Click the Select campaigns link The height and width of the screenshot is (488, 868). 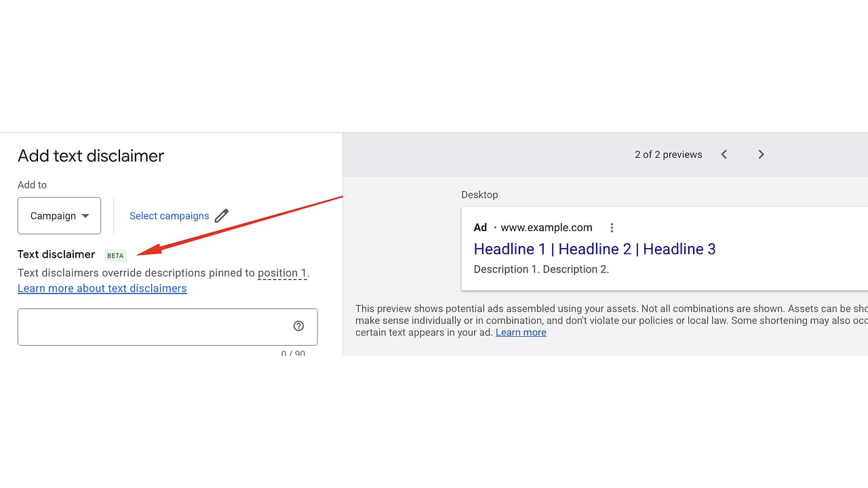170,216
